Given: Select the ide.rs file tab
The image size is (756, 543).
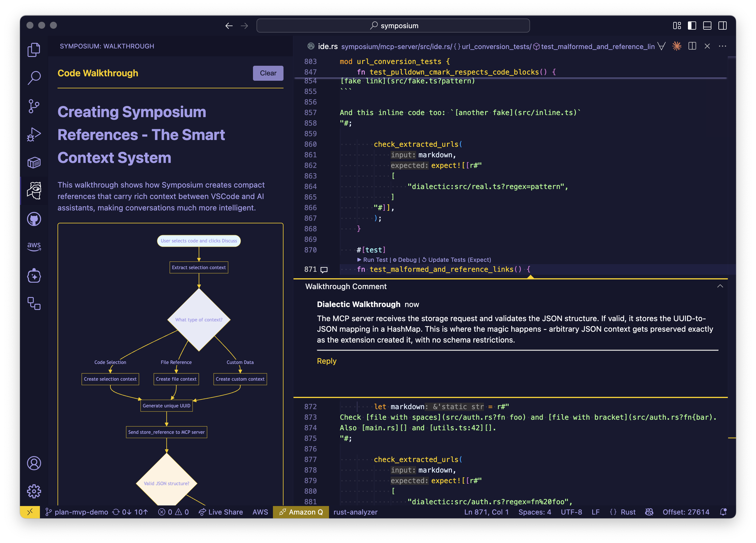Looking at the screenshot, I should pyautogui.click(x=323, y=46).
